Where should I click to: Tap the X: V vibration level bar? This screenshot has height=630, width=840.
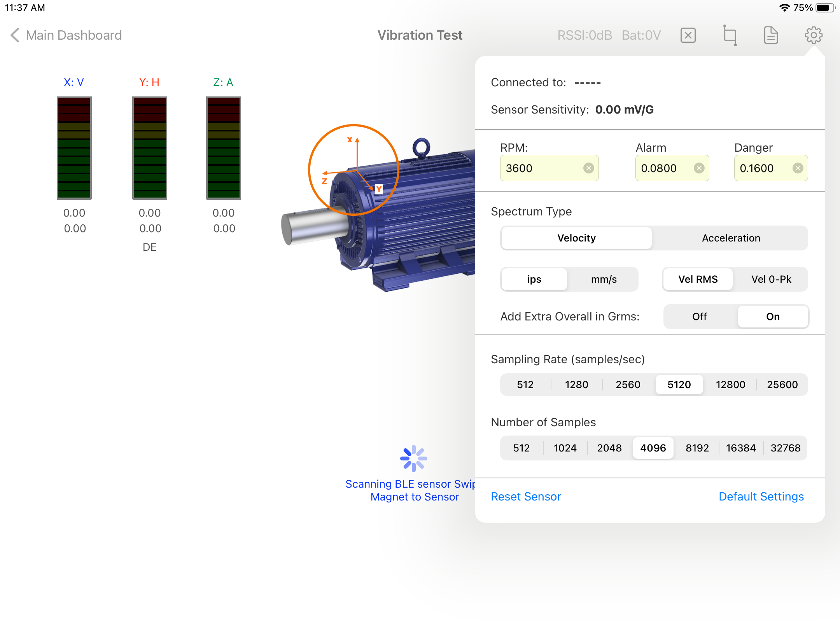coord(74,148)
